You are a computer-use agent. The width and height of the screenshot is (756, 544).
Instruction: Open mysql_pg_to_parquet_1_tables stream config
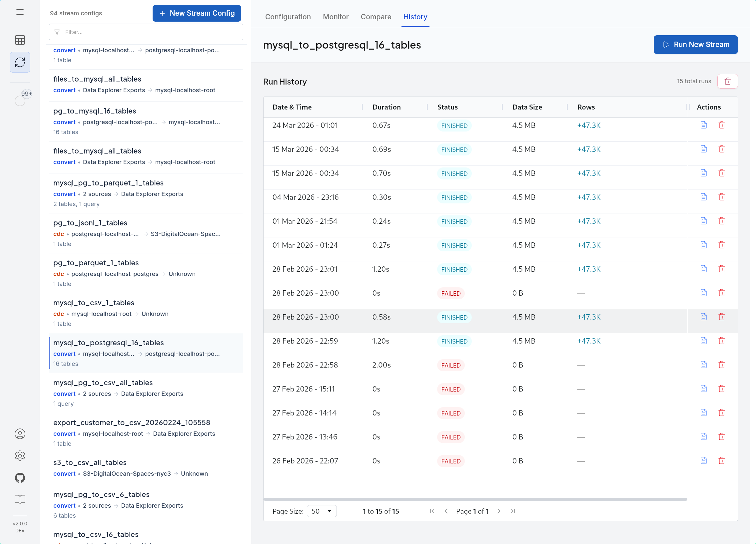[146, 193]
